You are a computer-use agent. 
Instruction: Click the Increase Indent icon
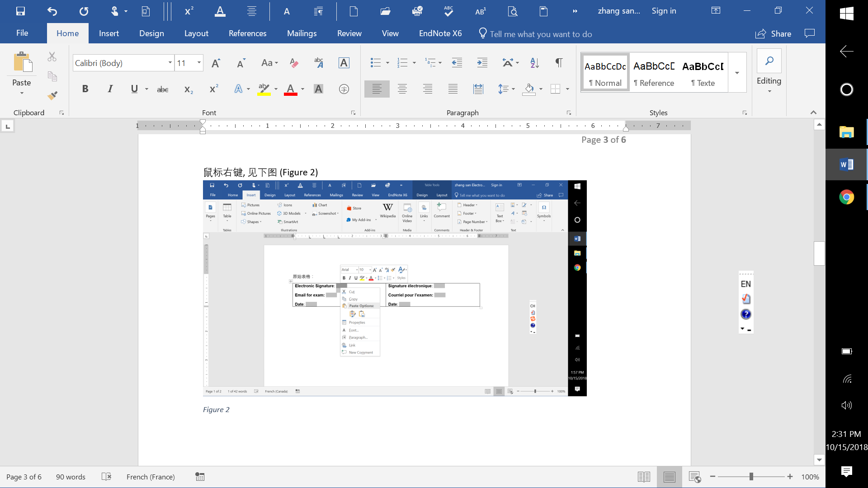[482, 63]
